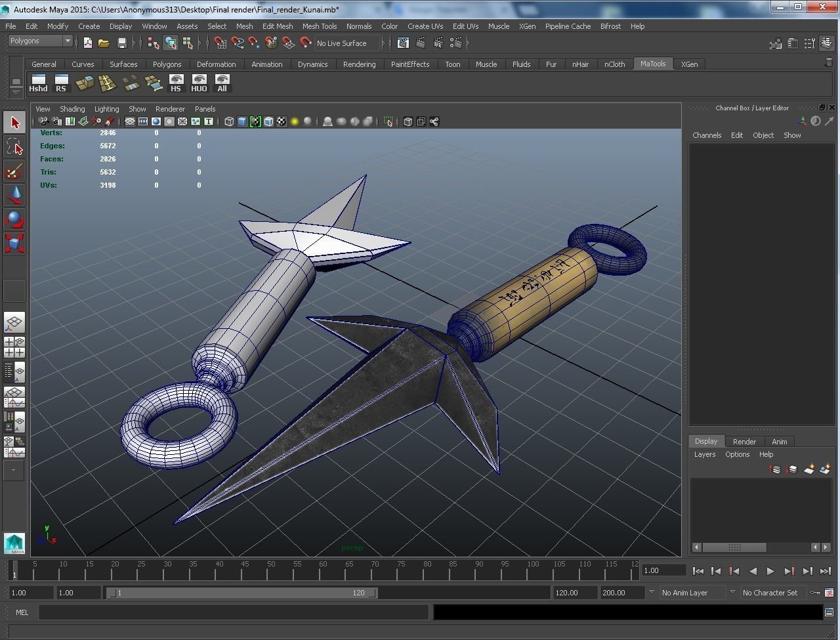Open the Render View clapperboard icon
Screen dimensions: 840x640
[x=403, y=43]
